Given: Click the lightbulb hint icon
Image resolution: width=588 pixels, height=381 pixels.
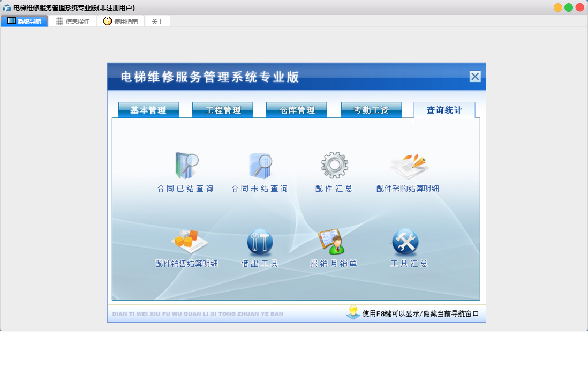Looking at the screenshot, I should [x=353, y=312].
